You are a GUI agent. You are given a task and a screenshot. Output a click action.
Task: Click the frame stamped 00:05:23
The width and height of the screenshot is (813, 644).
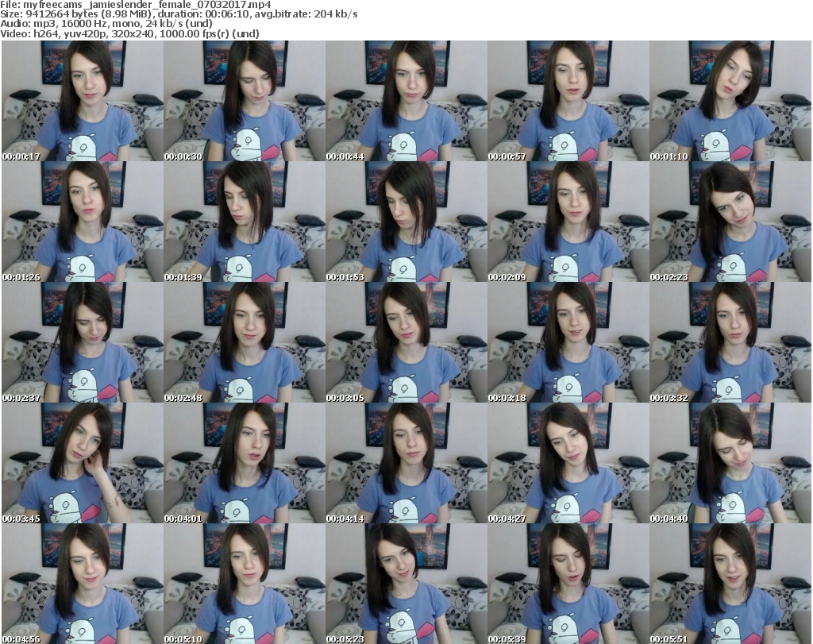click(406, 584)
